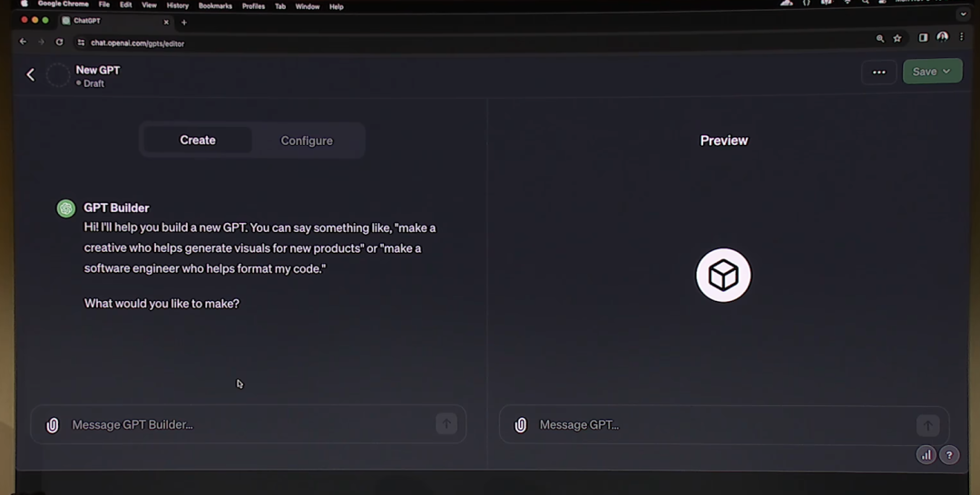Image resolution: width=980 pixels, height=495 pixels.
Task: Click the browser forward arrow
Action: [41, 42]
